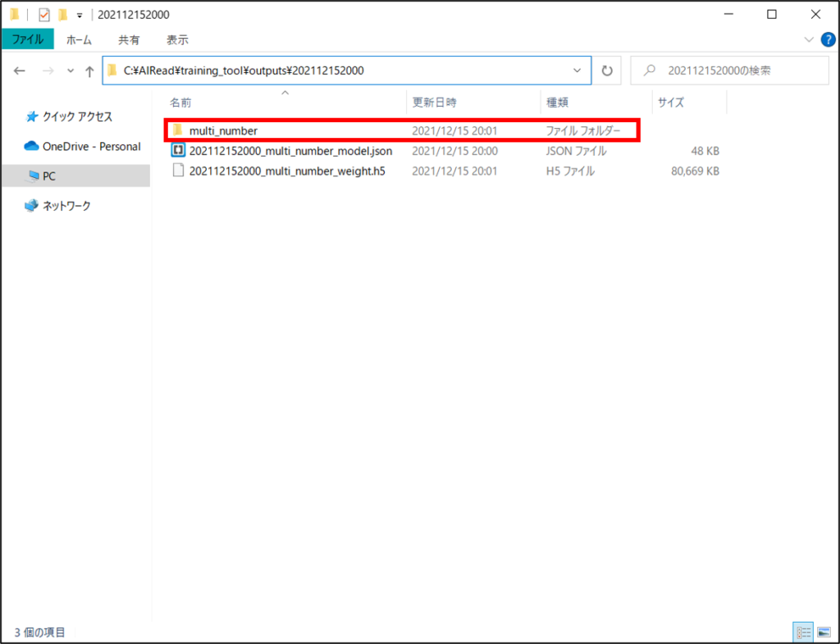840x644 pixels.
Task: Expand the ribbon with the chevron
Action: (809, 39)
